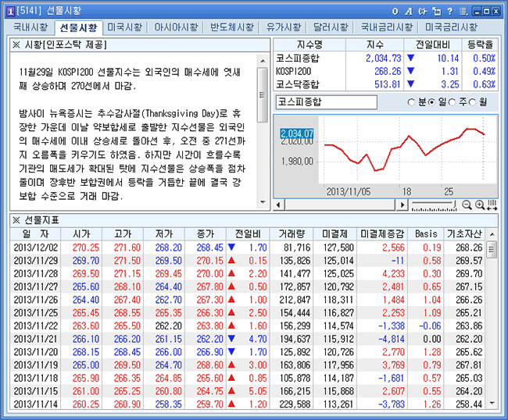This screenshot has height=420, width=508.
Task: Click the '0' icon in title bar
Action: (396, 11)
